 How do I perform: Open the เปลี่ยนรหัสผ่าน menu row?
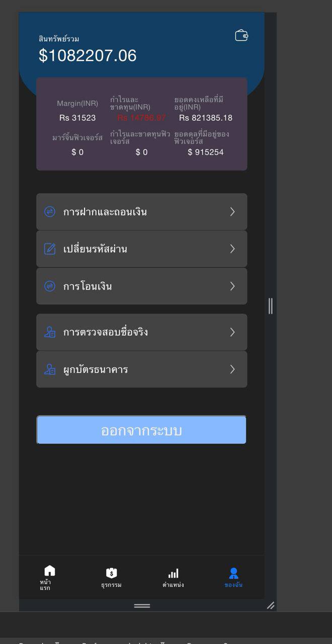[141, 249]
